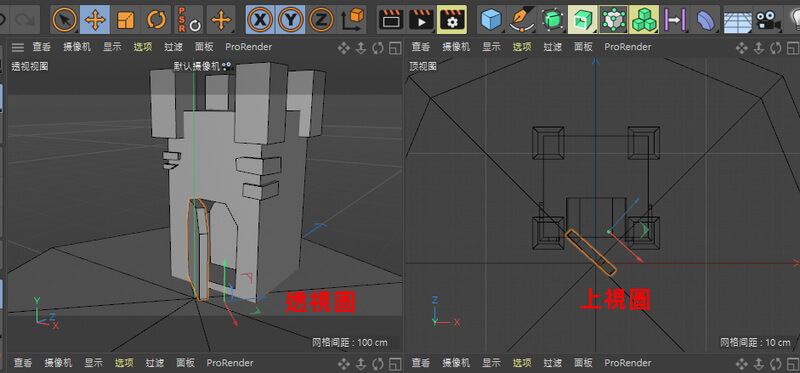Activate the Rotate tool

(156, 19)
